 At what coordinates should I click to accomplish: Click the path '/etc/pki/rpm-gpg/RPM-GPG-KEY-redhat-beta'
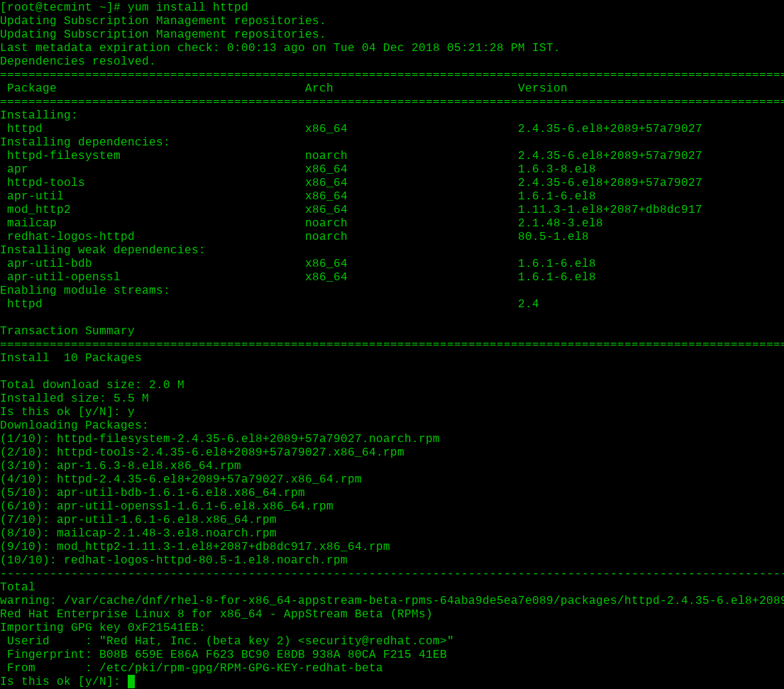(x=241, y=668)
